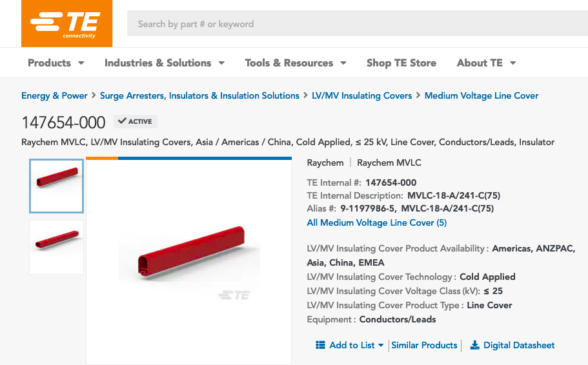Expand the Tools & Resources dropdown

[343, 63]
